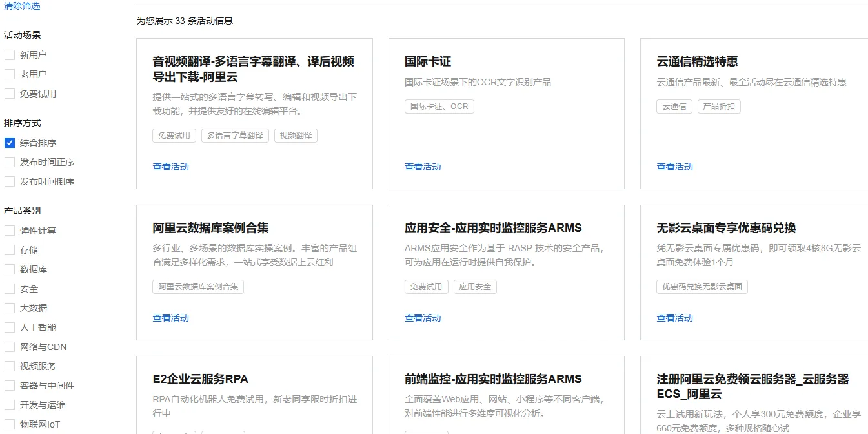Check the 老用户 filter checkbox
The width and height of the screenshot is (868, 434).
point(9,74)
